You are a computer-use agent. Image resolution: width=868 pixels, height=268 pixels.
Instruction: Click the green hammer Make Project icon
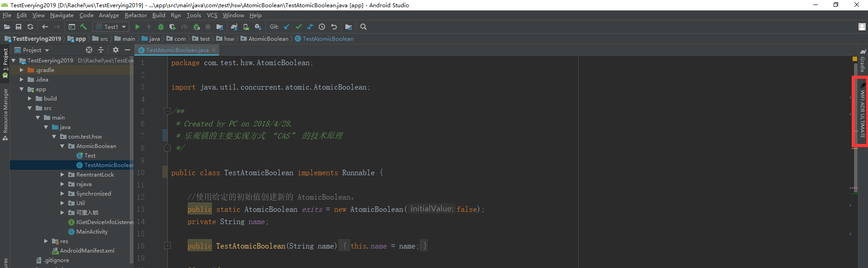(83, 27)
